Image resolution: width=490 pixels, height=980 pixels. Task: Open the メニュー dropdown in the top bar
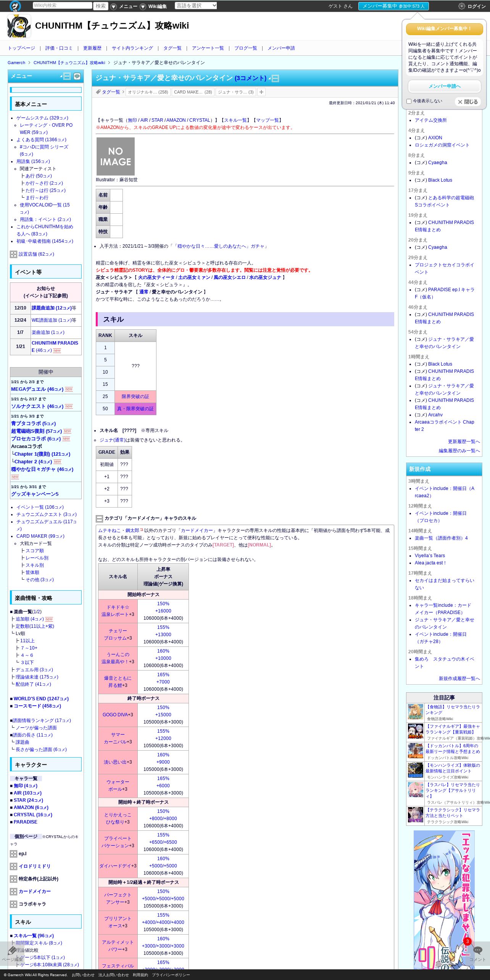pyautogui.click(x=124, y=6)
